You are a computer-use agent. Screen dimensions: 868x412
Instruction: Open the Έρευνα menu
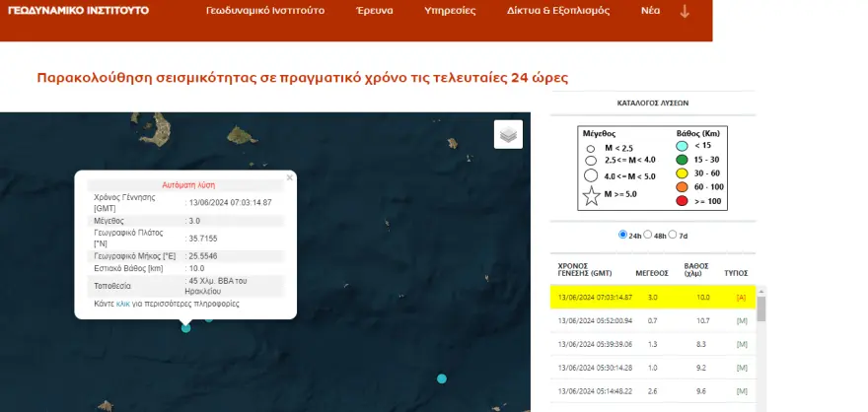(374, 12)
